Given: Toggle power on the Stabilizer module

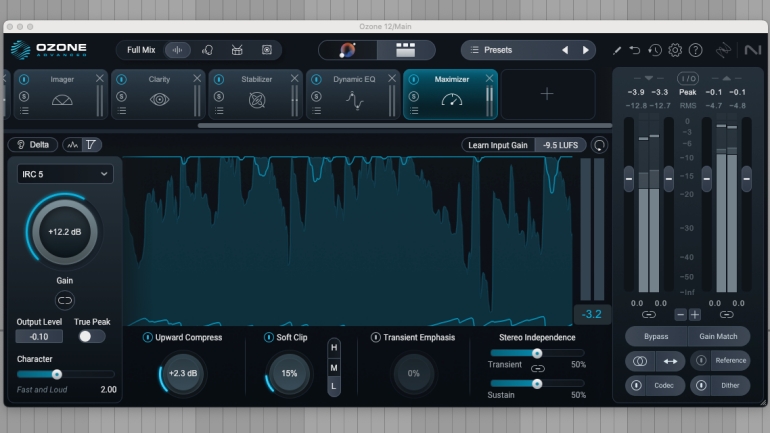Looking at the screenshot, I should coord(219,79).
